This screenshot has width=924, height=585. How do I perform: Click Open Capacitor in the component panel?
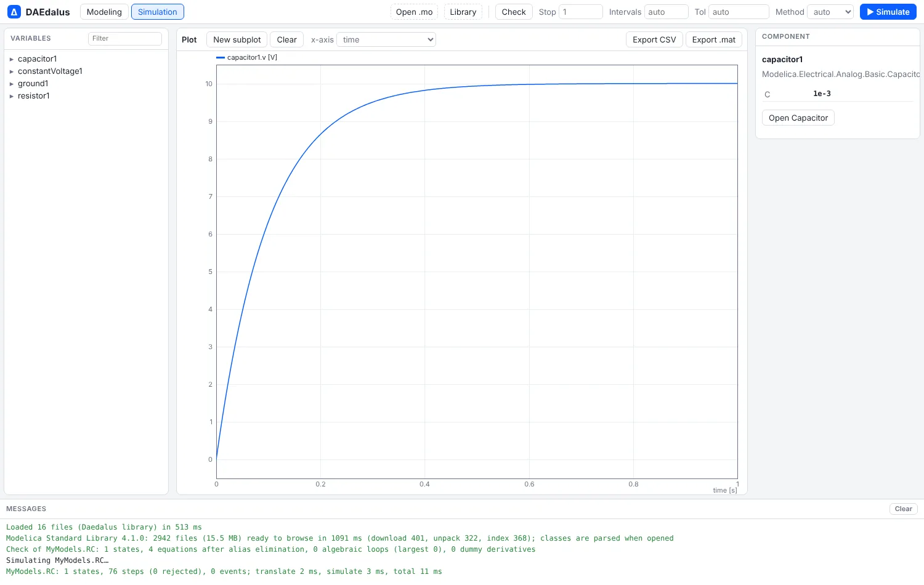click(x=798, y=118)
